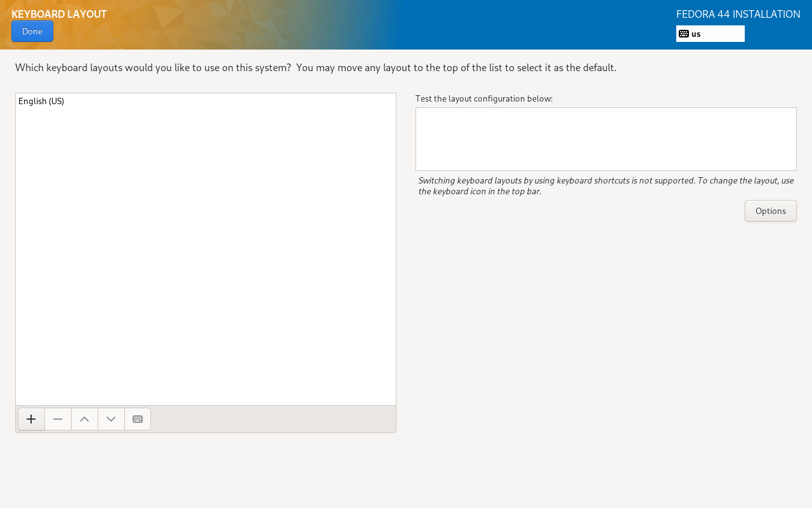Screen dimensions: 812x508
Task: Click the minus icon to remove layout
Action: click(58, 419)
